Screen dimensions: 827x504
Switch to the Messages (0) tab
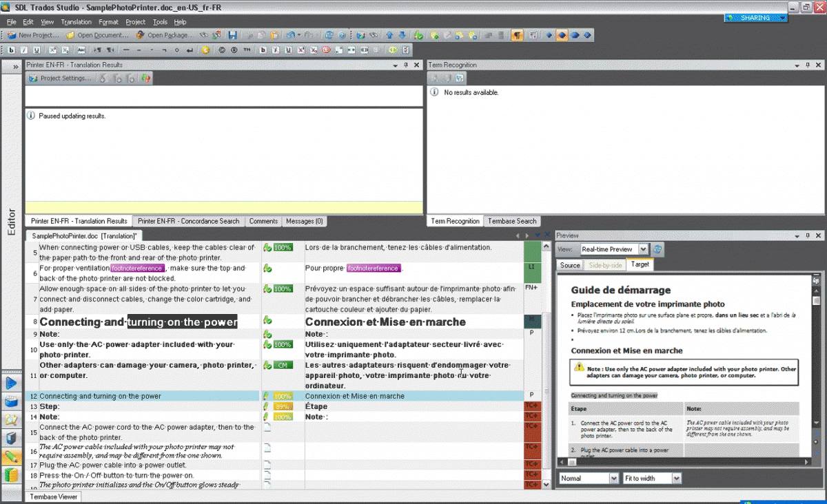(x=305, y=221)
